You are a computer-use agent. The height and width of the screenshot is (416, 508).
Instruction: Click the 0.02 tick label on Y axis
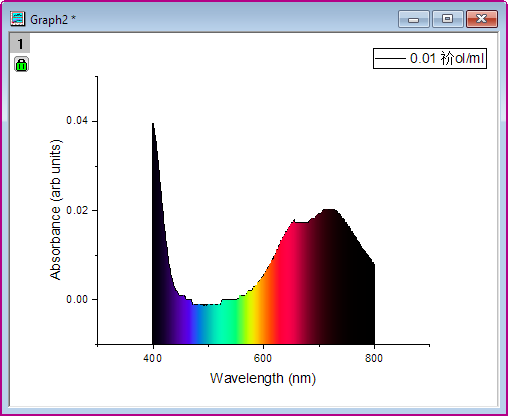[x=77, y=210]
